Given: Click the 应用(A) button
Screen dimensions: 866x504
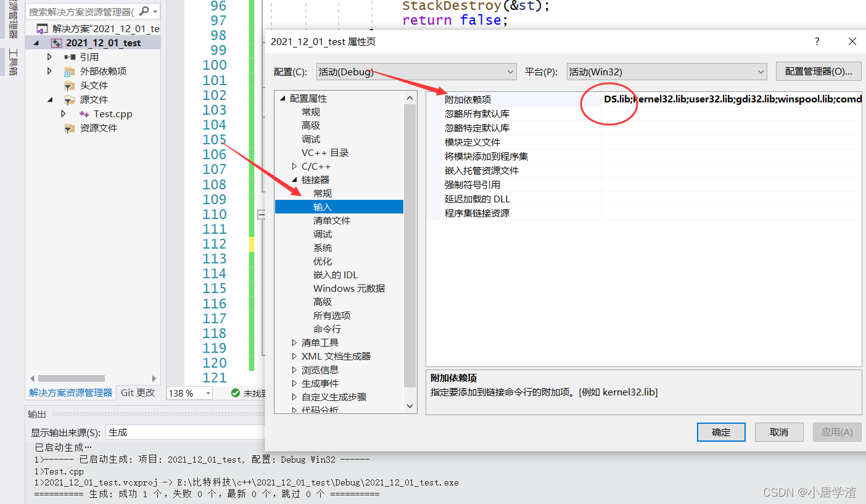Looking at the screenshot, I should (837, 432).
